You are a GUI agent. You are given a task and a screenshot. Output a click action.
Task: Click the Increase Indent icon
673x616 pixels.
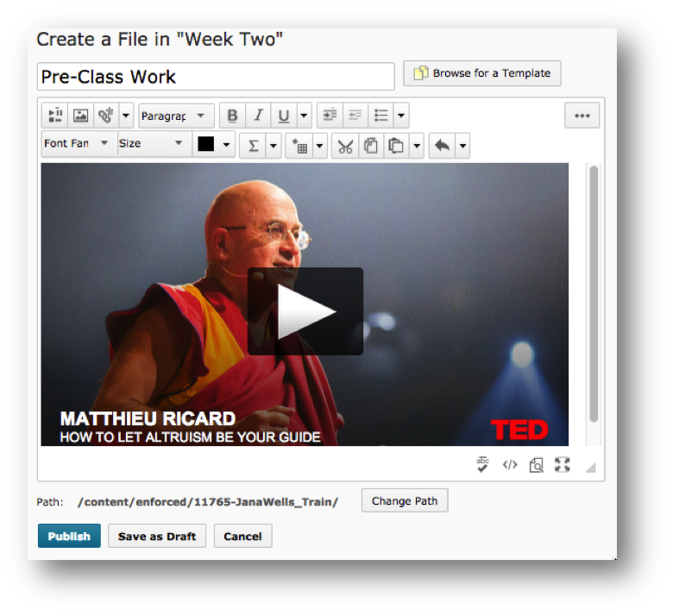point(330,116)
